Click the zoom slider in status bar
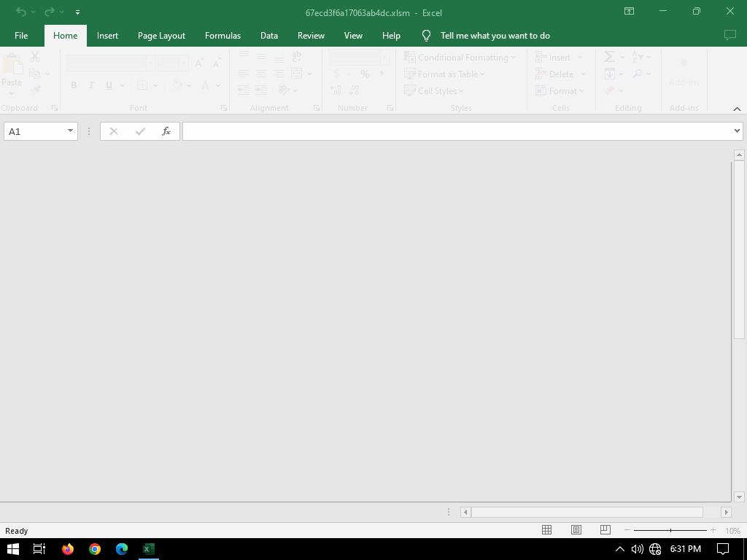This screenshot has height=560, width=747. (x=670, y=530)
